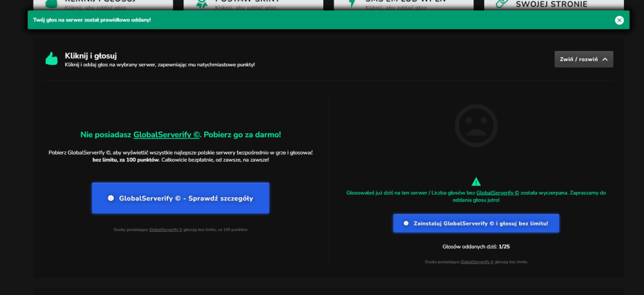Click Zainstaluj GlobalServerify © i głosuj bez limitu button
Image resolution: width=644 pixels, height=295 pixels.
476,223
